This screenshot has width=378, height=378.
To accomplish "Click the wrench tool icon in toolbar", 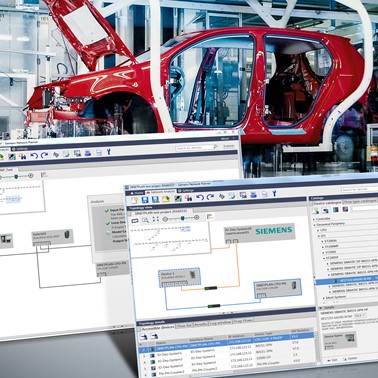I will coord(274,194).
